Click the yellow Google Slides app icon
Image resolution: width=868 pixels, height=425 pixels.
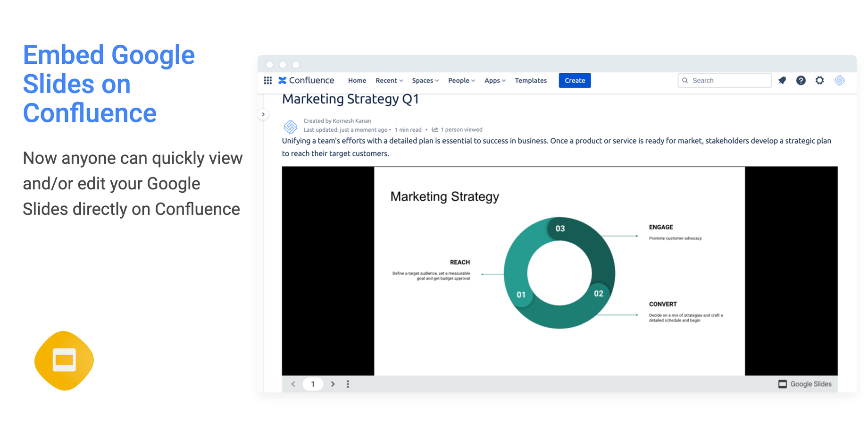point(64,361)
